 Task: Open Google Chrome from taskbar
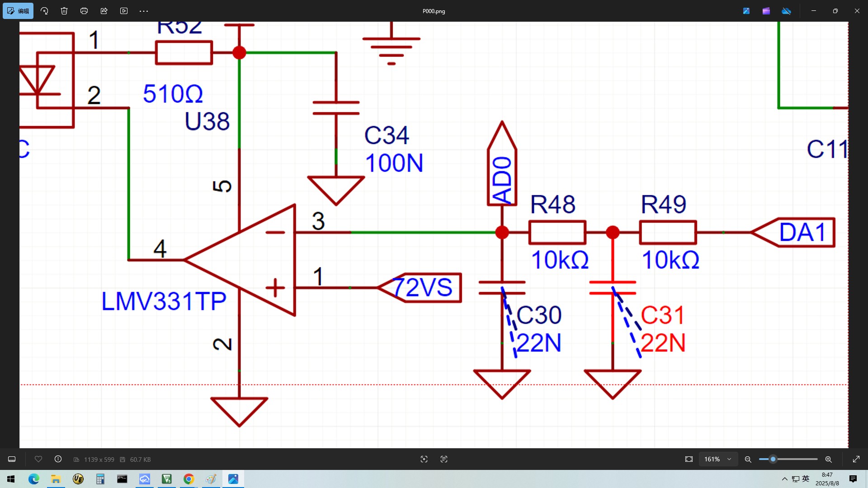[189, 479]
